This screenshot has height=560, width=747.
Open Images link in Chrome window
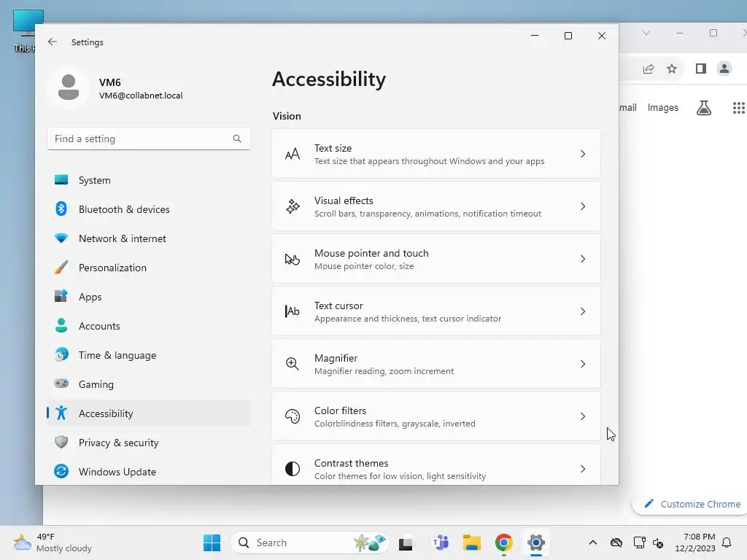[x=662, y=108]
